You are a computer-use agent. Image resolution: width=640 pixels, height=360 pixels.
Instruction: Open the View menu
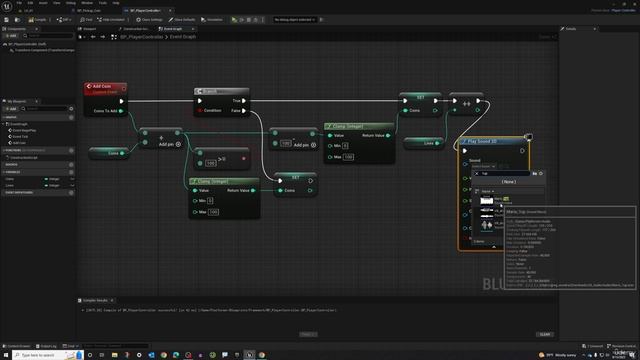tap(57, 3)
